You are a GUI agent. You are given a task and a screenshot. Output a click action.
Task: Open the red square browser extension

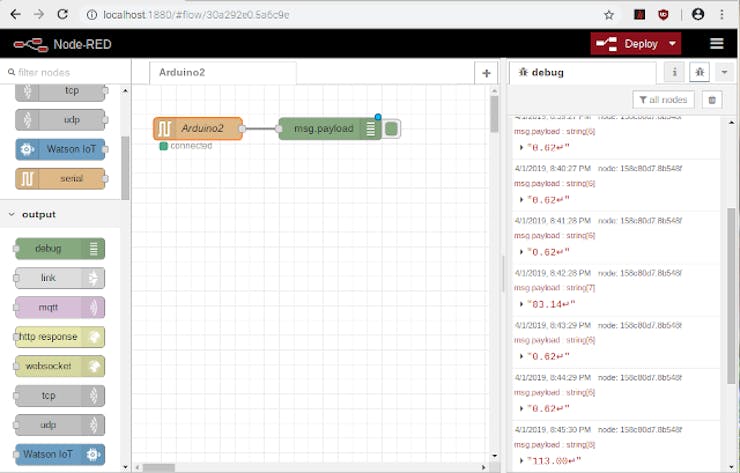(x=639, y=15)
